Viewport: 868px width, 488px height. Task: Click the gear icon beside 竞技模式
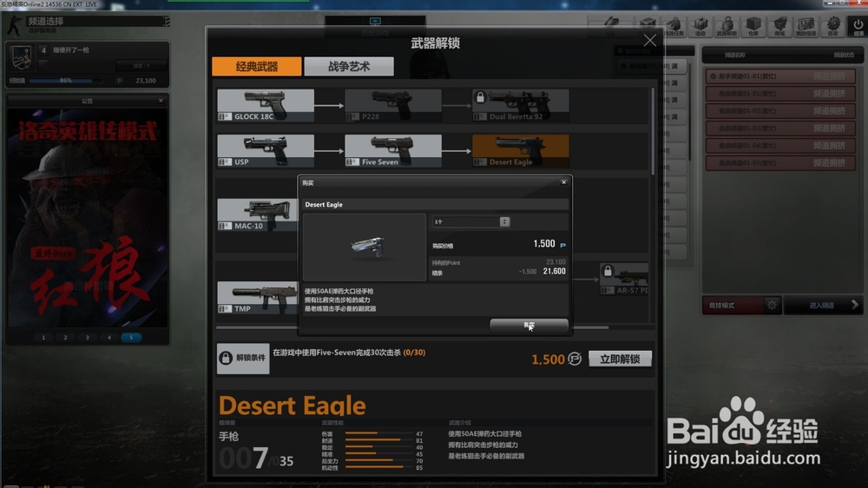772,305
